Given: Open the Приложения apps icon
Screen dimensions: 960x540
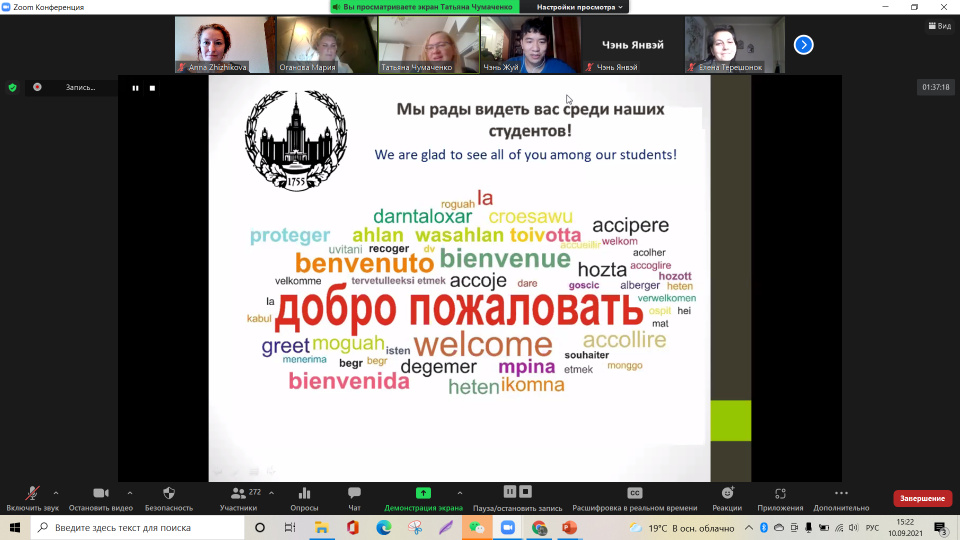Looking at the screenshot, I should point(780,494).
